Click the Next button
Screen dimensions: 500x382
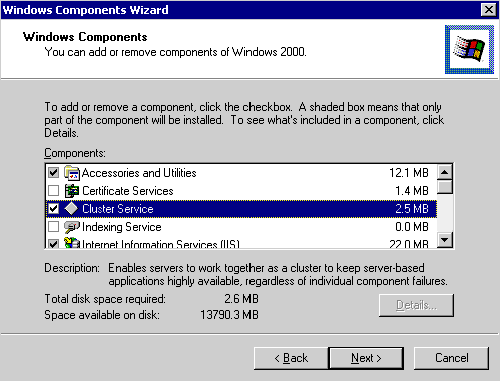click(x=366, y=358)
